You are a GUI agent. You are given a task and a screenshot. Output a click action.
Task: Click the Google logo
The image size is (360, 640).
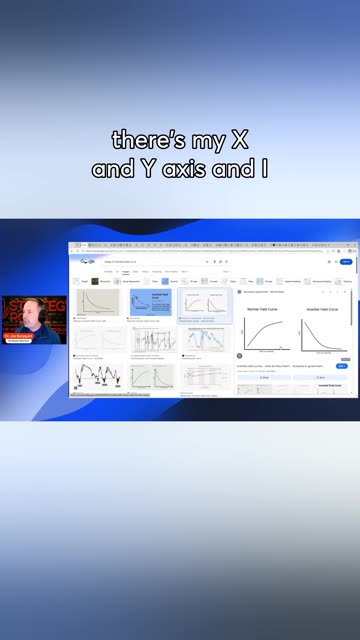click(87, 261)
